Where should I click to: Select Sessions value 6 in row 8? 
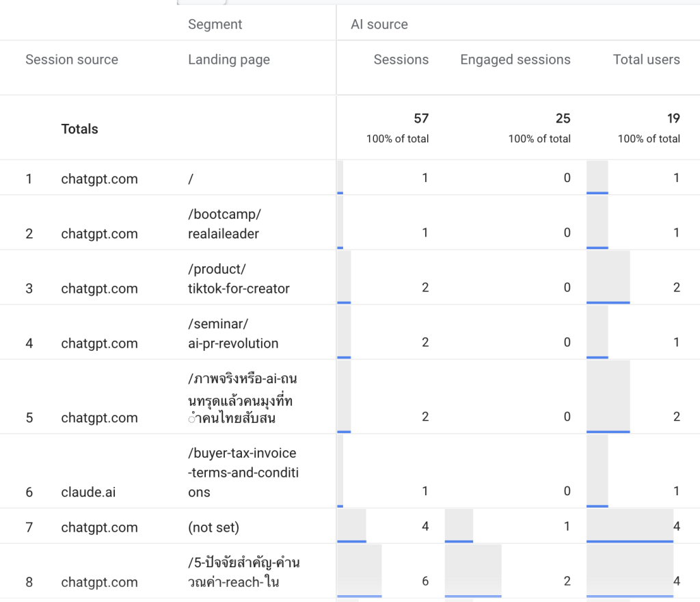[x=425, y=581]
